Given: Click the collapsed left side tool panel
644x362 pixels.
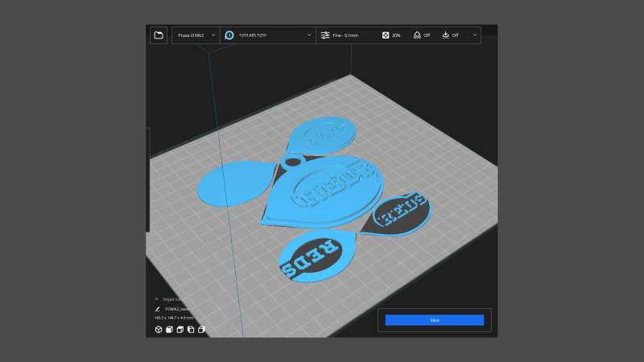Looking at the screenshot, I should pos(147,179).
